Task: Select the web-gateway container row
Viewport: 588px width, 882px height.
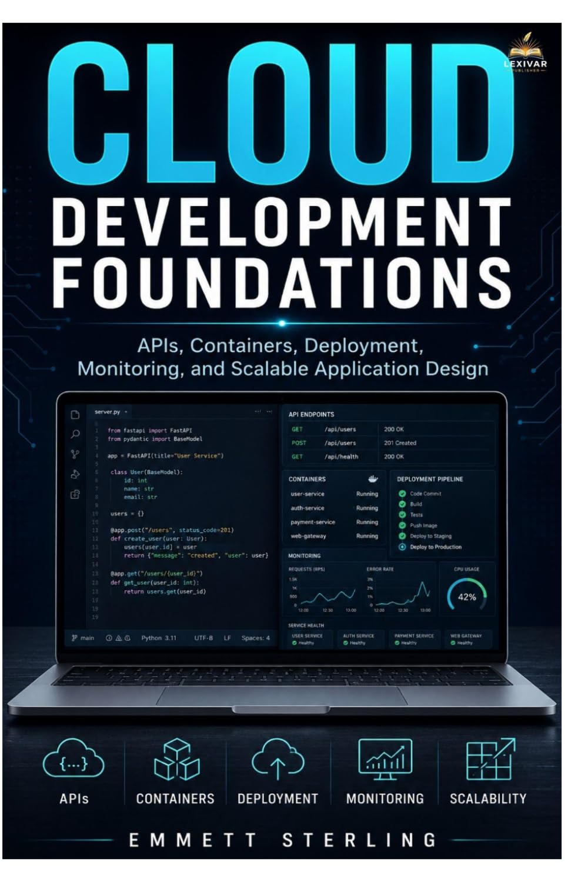Action: click(x=334, y=536)
